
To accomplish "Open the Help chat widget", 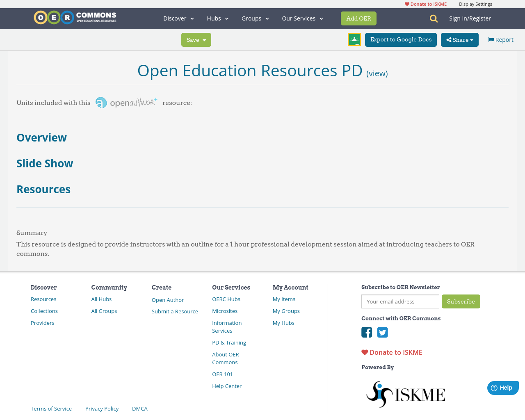I will (502, 387).
